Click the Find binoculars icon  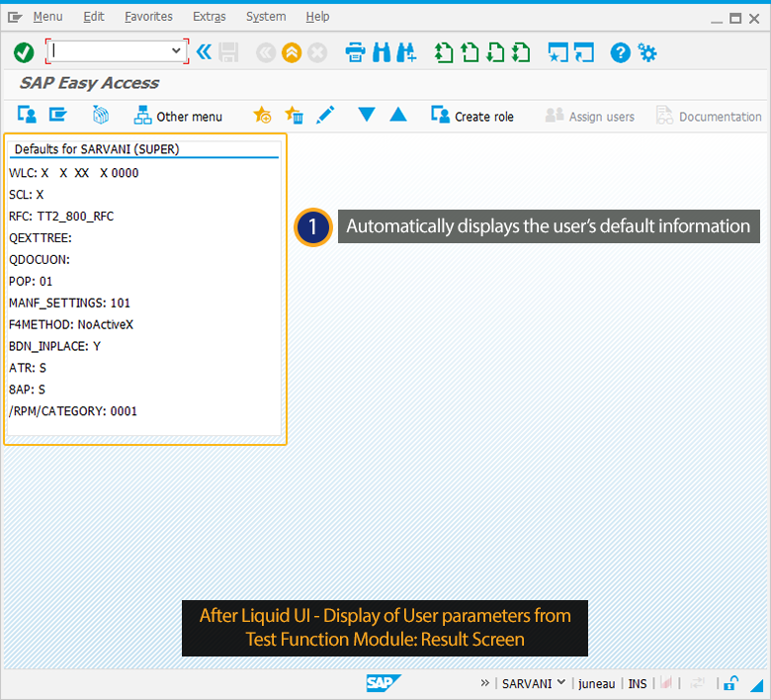tap(382, 52)
